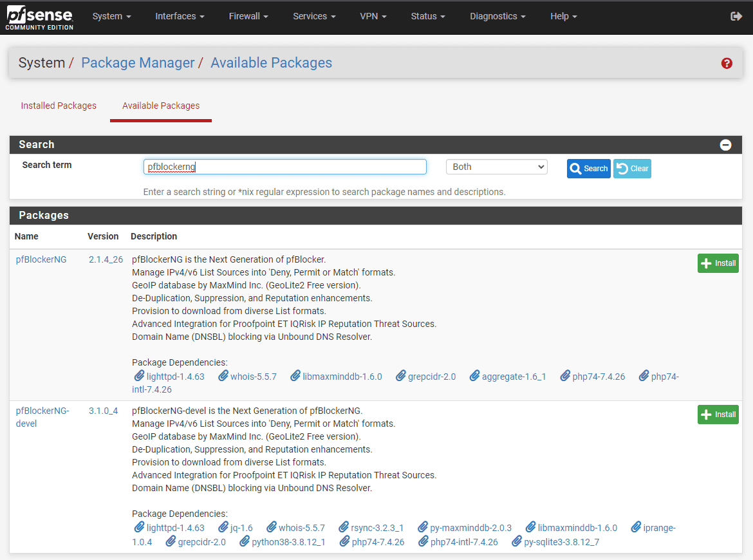The image size is (753, 560).
Task: Open aggregate-1.6_1 dependency link
Action: tap(508, 377)
